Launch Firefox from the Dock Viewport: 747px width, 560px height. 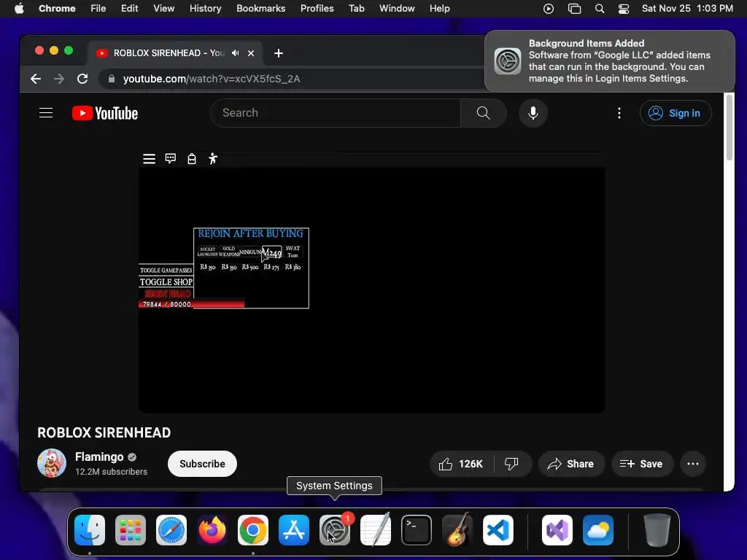(212, 530)
